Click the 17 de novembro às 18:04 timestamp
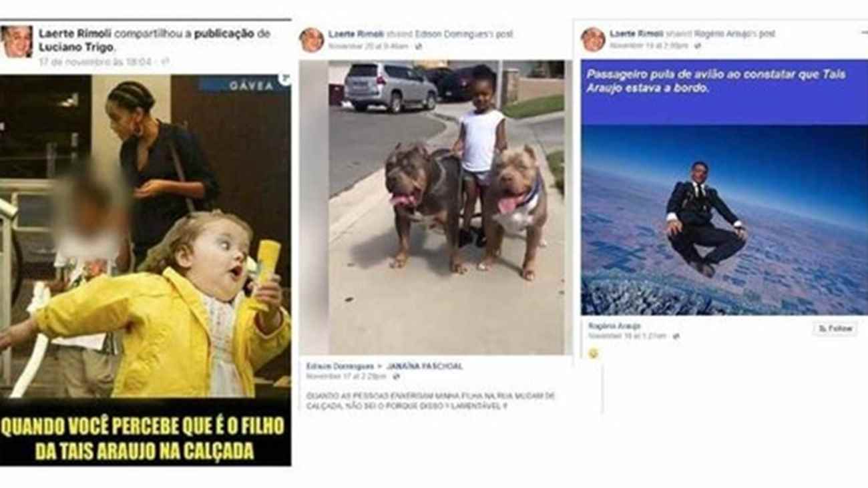Viewport: 868px width, 488px height. pos(97,61)
